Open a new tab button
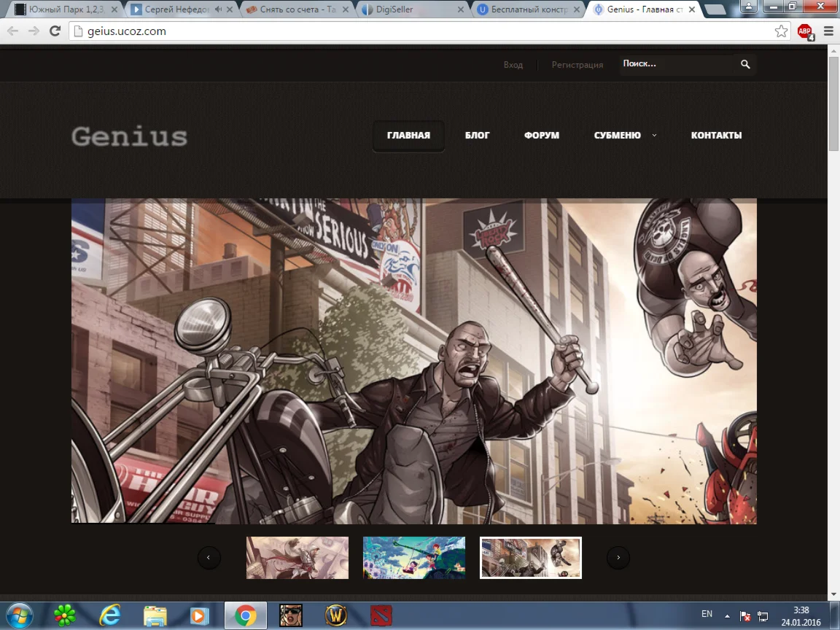Image resolution: width=840 pixels, height=630 pixels. point(715,9)
